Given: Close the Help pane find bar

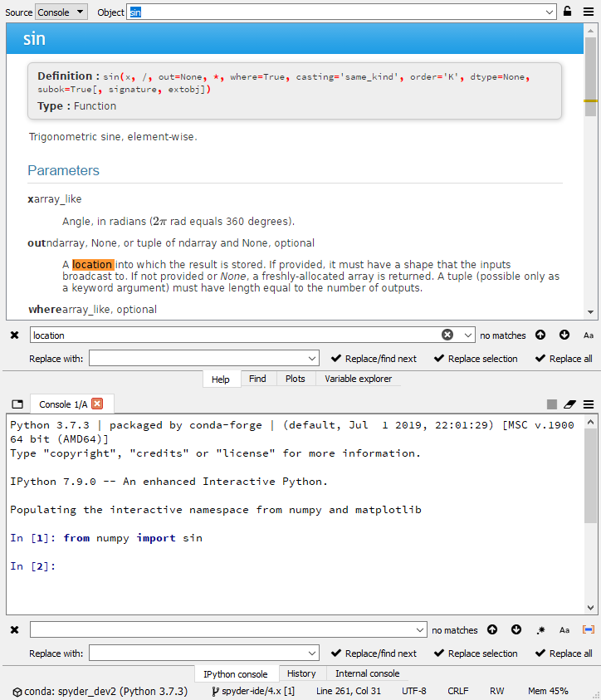Looking at the screenshot, I should [x=15, y=335].
